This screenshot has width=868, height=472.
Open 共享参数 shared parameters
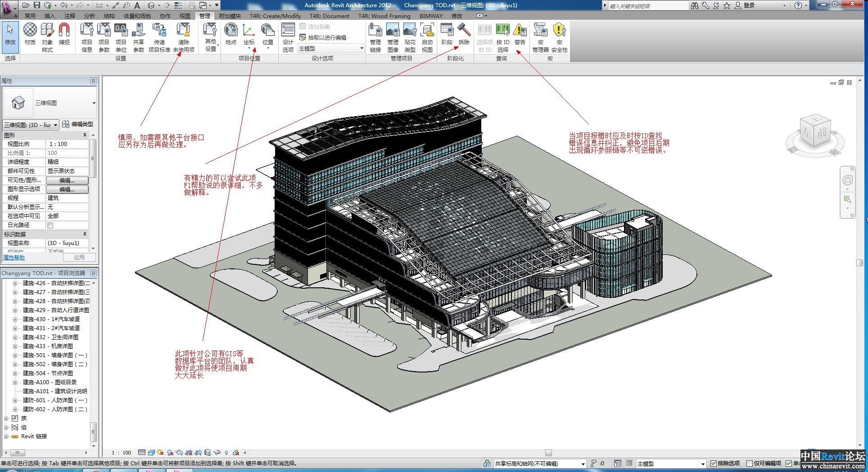tap(139, 37)
